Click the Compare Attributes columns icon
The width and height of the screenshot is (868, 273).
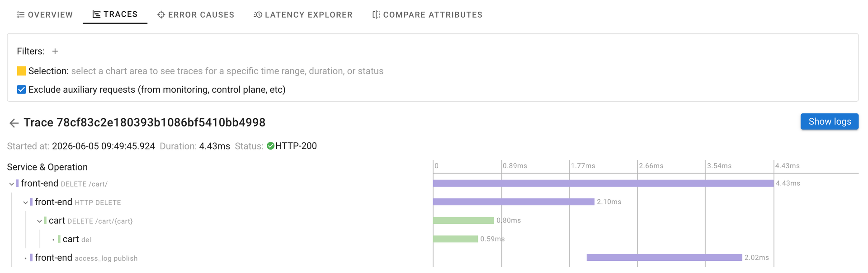click(x=376, y=15)
